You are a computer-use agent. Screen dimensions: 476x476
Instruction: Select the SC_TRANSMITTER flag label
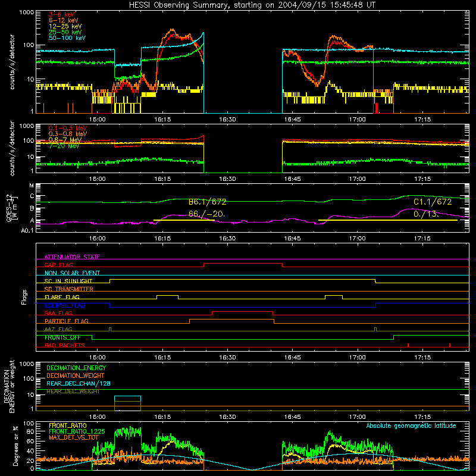(69, 289)
